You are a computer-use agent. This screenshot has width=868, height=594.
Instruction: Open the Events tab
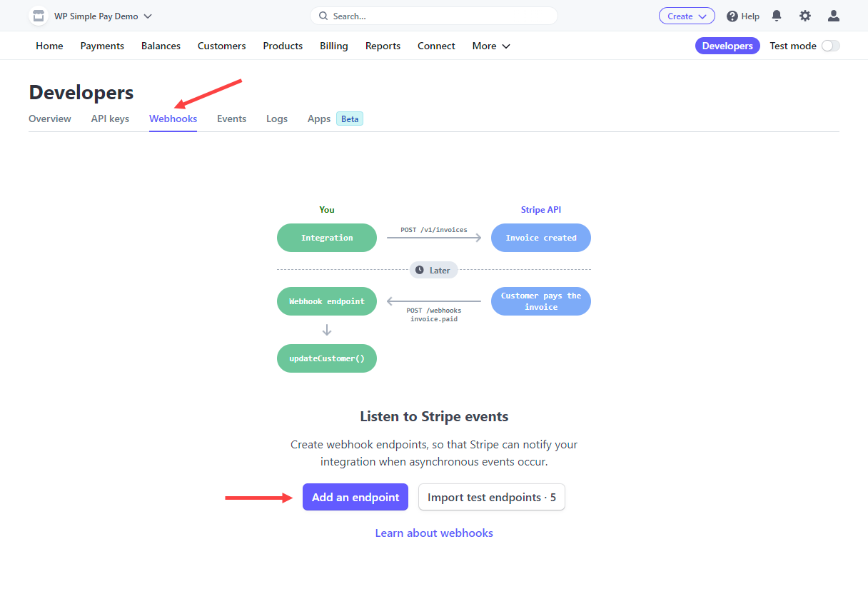[231, 119]
